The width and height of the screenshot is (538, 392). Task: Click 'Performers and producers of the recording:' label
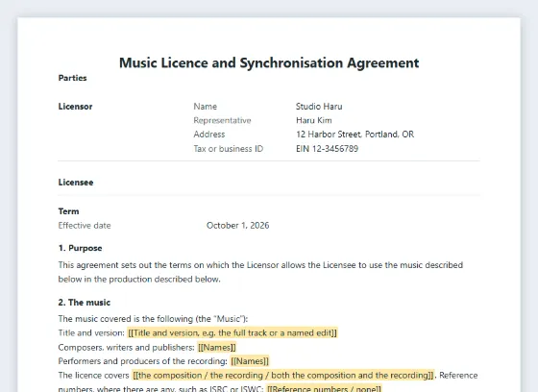(143, 361)
